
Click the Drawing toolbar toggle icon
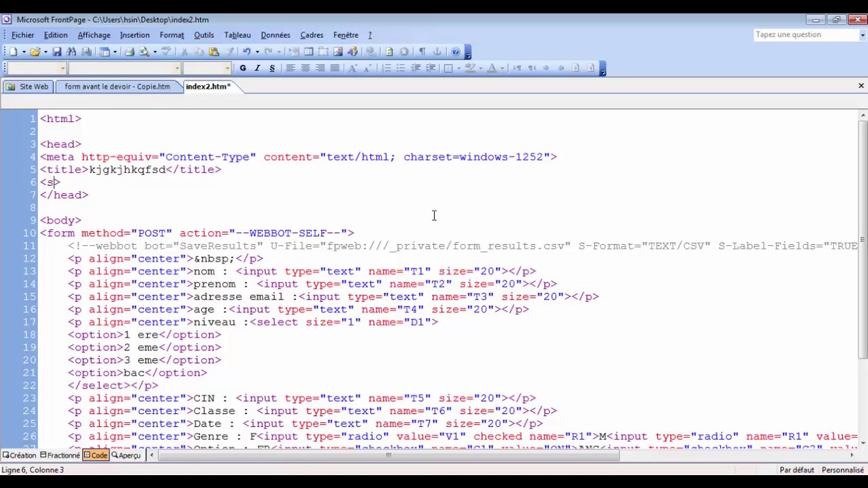coord(353,52)
